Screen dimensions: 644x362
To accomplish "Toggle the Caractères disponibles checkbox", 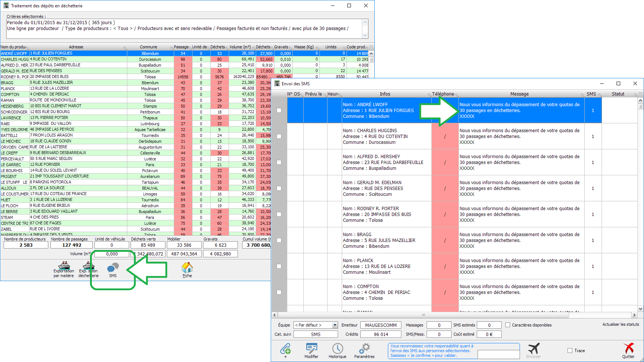I will (508, 325).
